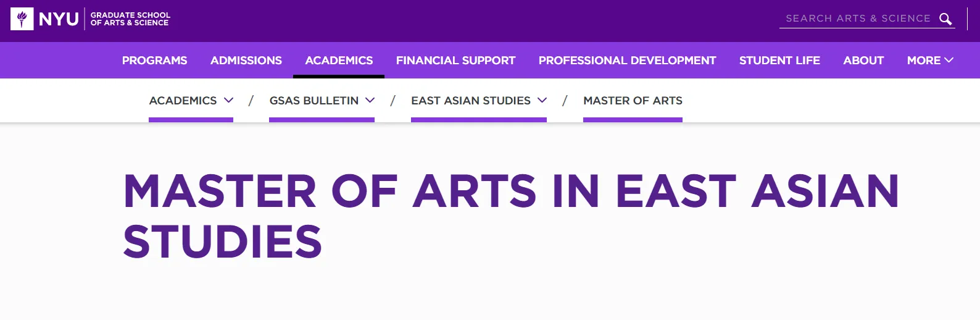This screenshot has width=980, height=320.
Task: Go to East Asian Studies breadcrumb
Action: (x=470, y=101)
